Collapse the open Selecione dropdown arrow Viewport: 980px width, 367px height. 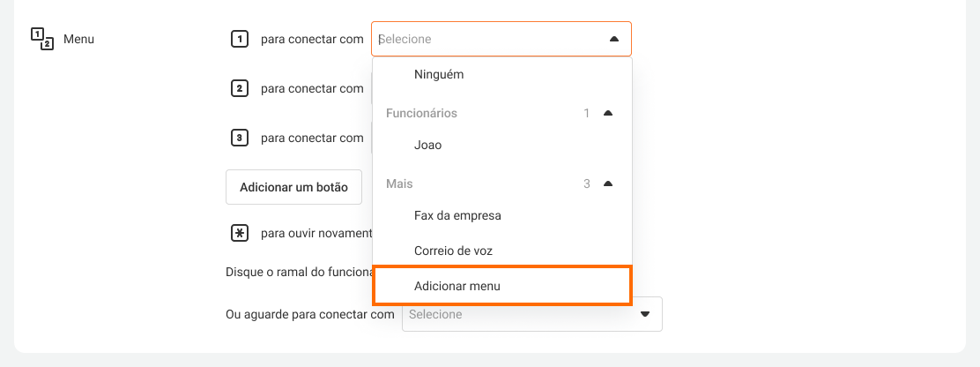tap(614, 39)
